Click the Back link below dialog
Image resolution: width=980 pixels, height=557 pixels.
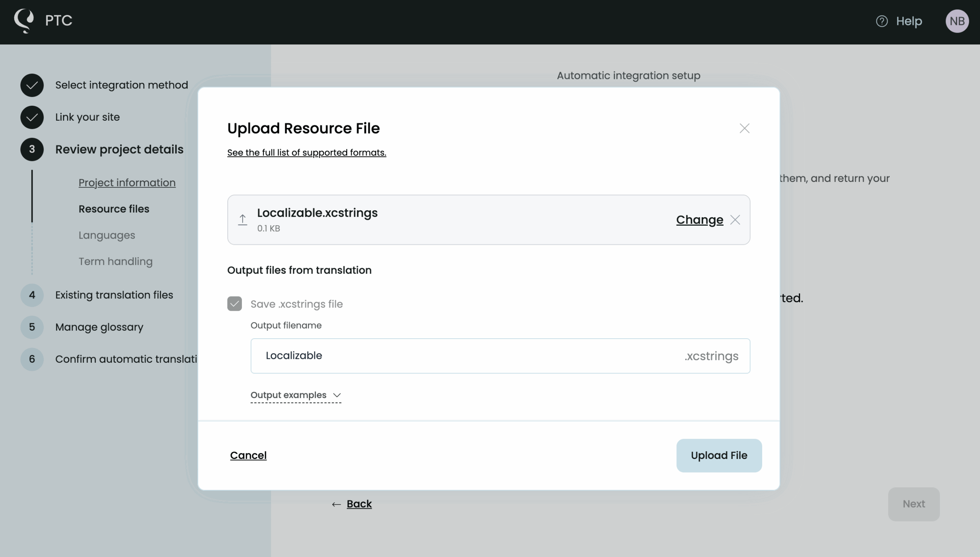click(359, 504)
